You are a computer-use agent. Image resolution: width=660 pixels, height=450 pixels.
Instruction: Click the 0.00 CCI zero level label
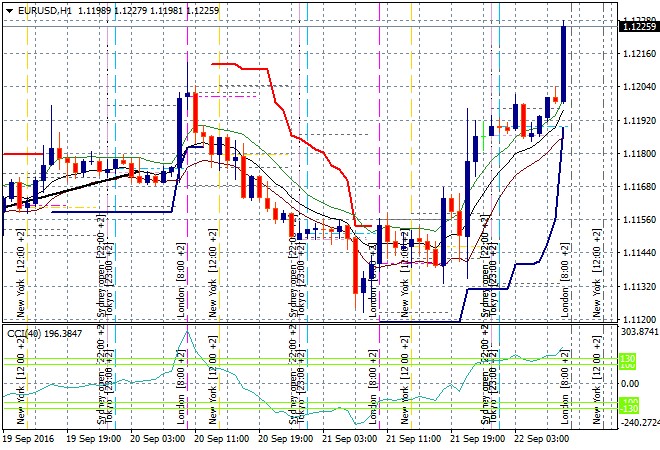click(628, 382)
